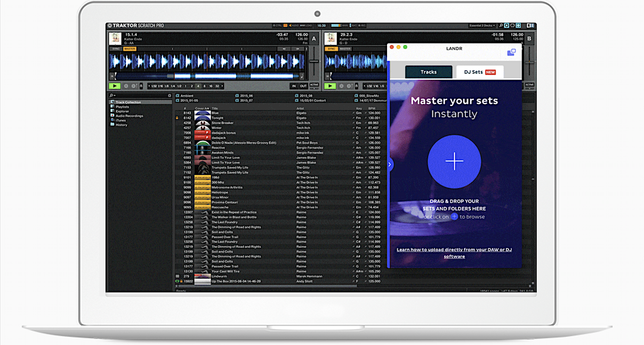Click the iTunes icon in browser tree
644x345 pixels.
coord(112,121)
